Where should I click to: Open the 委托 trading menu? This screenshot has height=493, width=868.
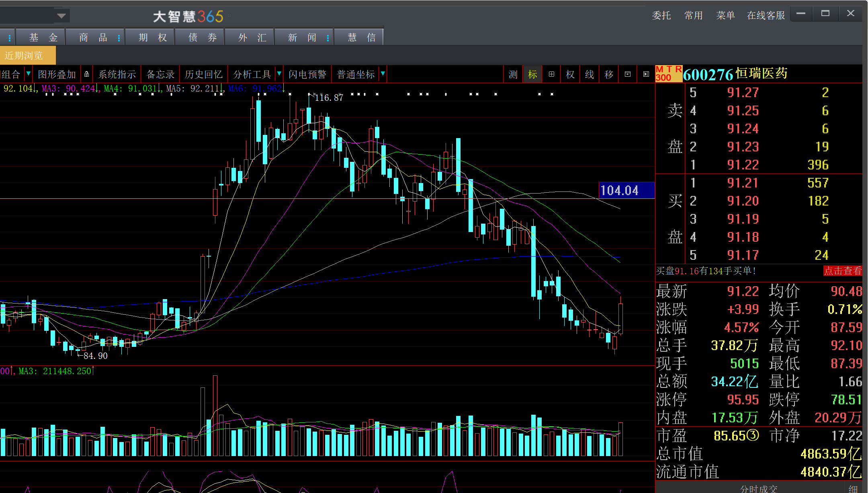tap(661, 15)
